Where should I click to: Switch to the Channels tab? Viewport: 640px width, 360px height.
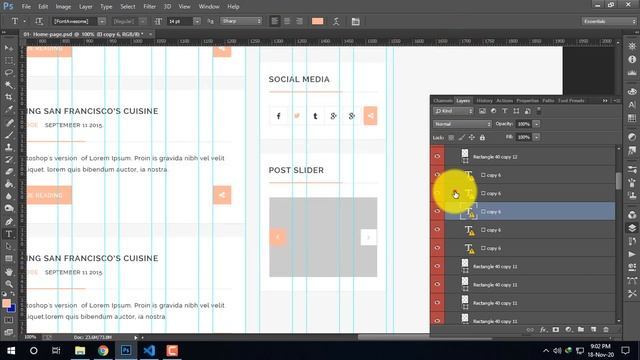tap(443, 100)
